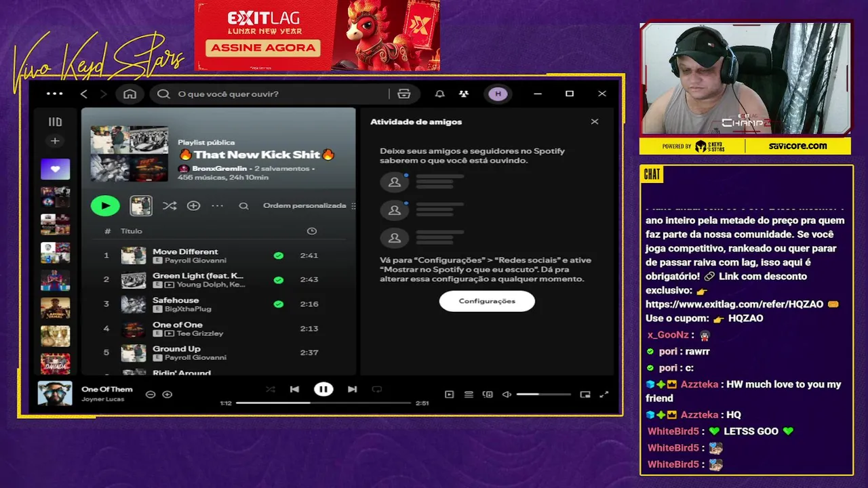
Task: Go forward with the right arrow
Action: (x=103, y=94)
